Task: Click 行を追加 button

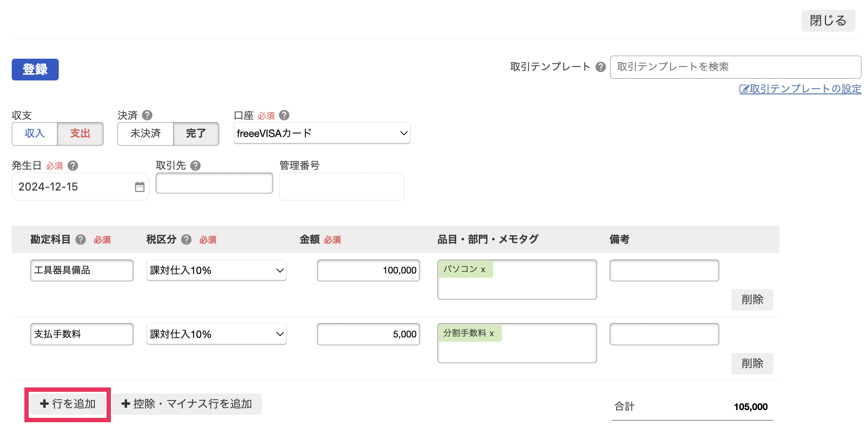Action: pyautogui.click(x=68, y=404)
